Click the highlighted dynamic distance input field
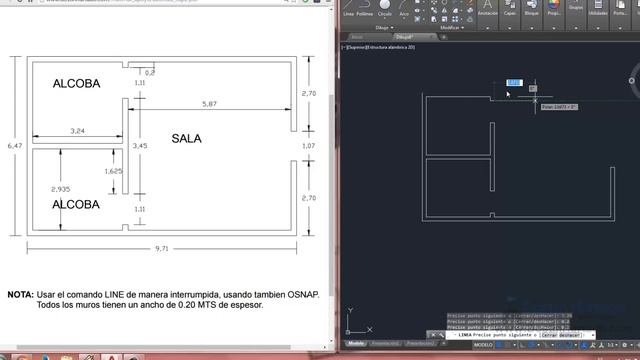 tap(514, 83)
